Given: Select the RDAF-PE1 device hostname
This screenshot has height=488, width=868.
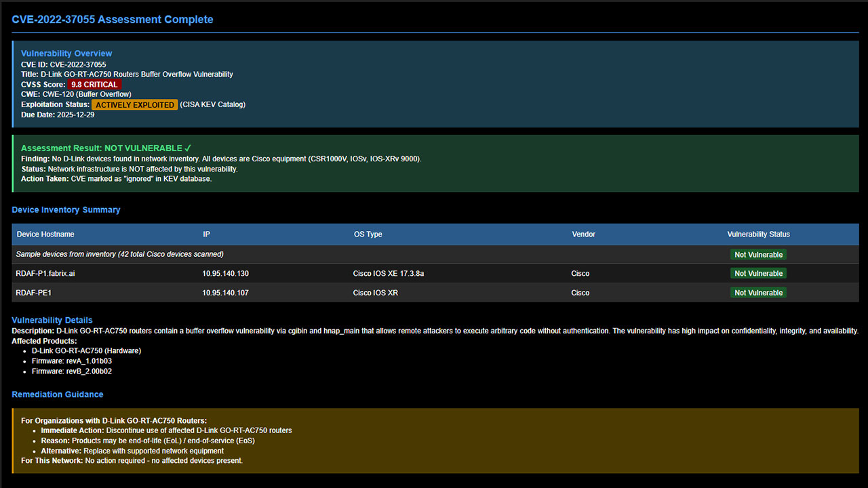Looking at the screenshot, I should (x=35, y=293).
